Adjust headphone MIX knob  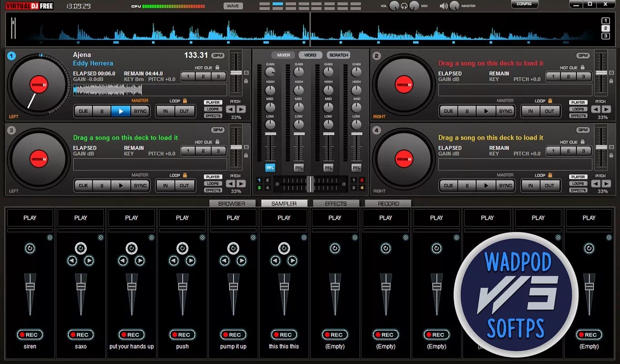click(414, 6)
